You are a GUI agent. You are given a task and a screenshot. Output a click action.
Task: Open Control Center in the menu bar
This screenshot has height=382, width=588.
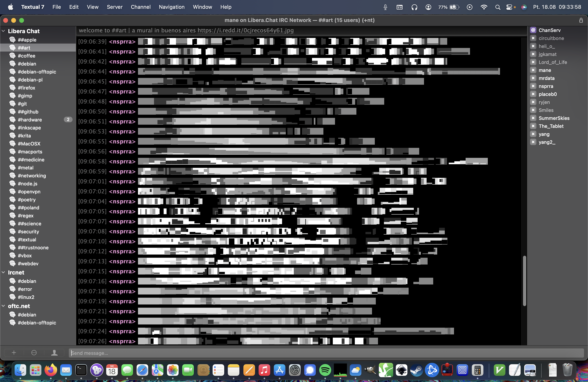(509, 7)
